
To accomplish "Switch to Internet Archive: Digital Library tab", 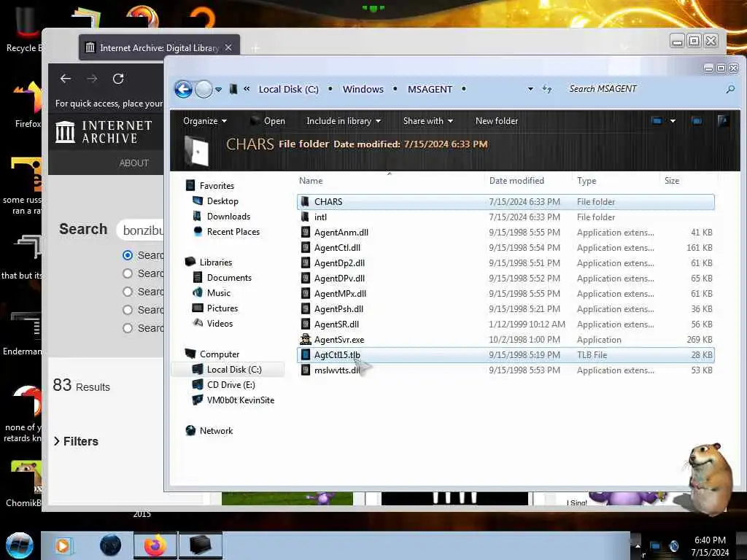I will pos(159,47).
